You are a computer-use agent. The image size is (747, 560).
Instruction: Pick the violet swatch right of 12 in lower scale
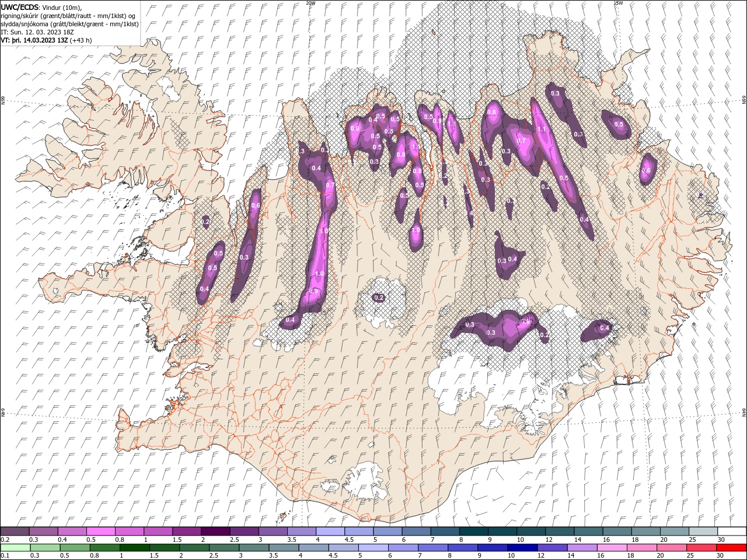[552, 548]
